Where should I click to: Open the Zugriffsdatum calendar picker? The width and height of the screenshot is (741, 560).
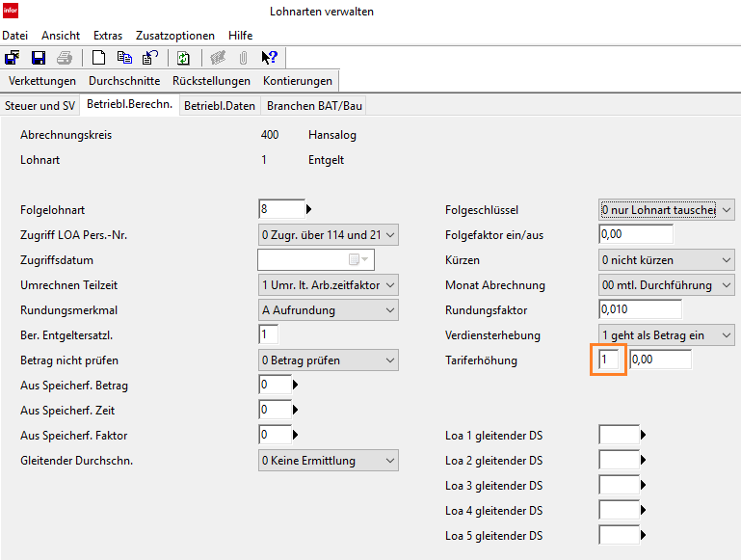point(358,259)
